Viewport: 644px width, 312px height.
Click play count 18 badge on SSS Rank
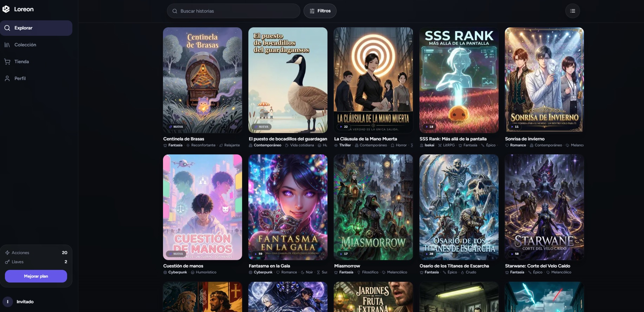click(429, 127)
